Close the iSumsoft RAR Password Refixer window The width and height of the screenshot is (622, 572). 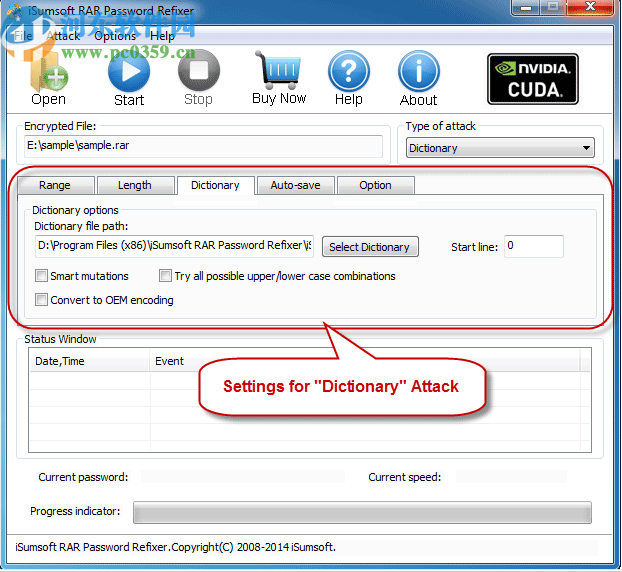coord(590,8)
